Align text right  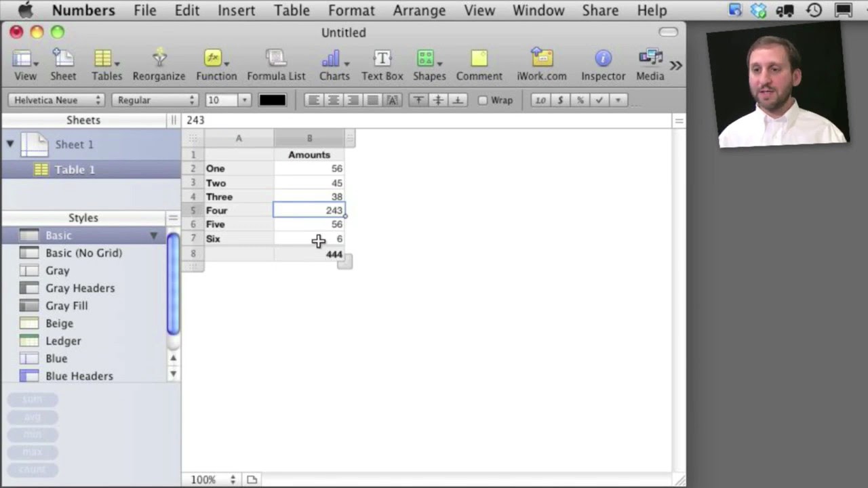(353, 100)
